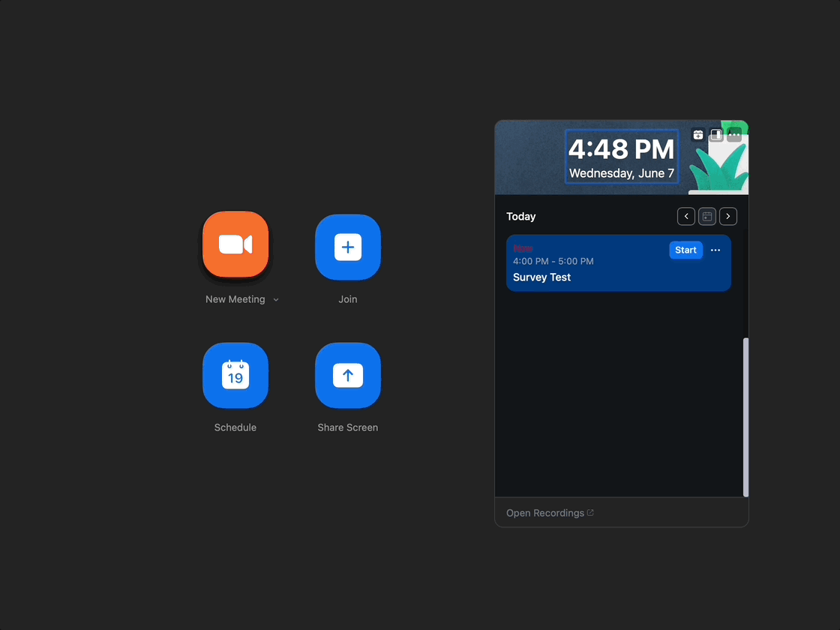Open more options for Survey Test meeting
The image size is (840, 630).
coord(715,250)
